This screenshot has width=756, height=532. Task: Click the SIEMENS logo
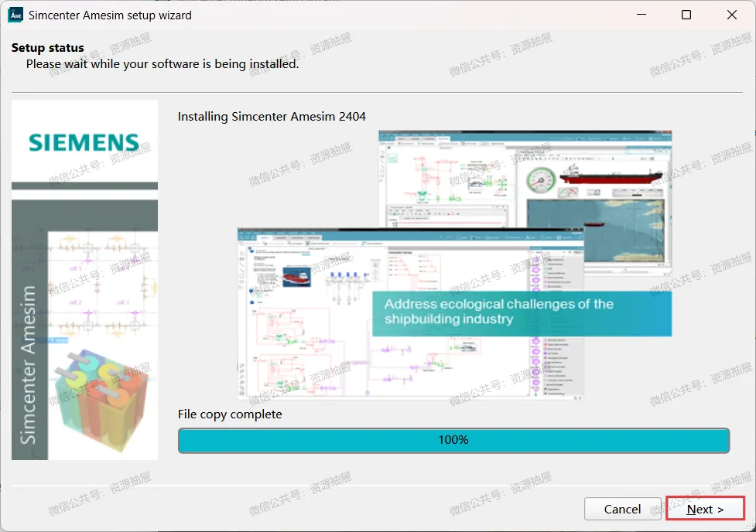click(x=84, y=142)
